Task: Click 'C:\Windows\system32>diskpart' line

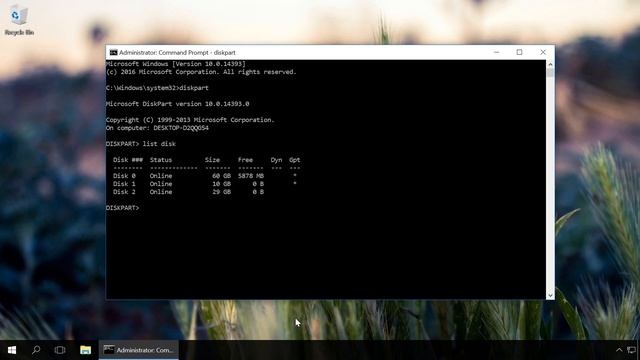Action: pyautogui.click(x=157, y=88)
